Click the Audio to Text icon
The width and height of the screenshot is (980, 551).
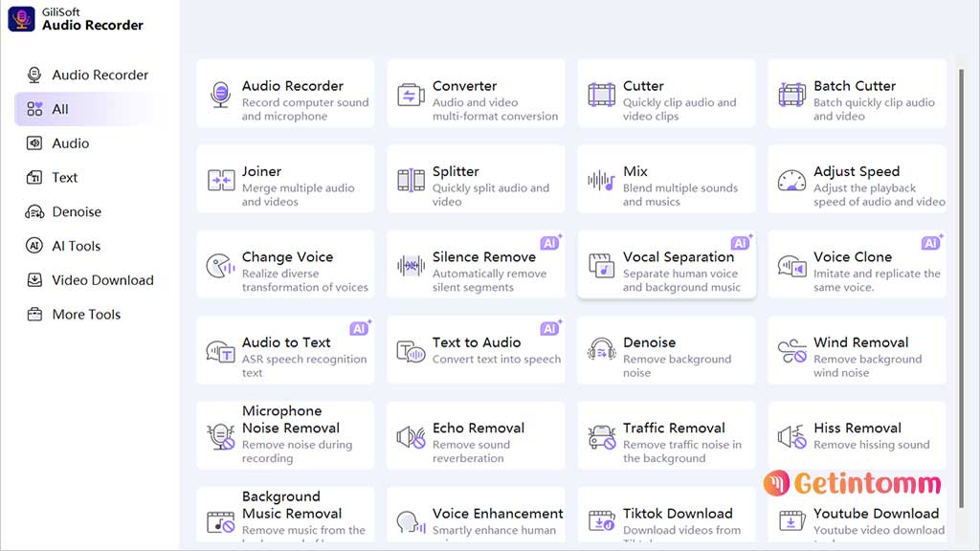click(x=220, y=352)
